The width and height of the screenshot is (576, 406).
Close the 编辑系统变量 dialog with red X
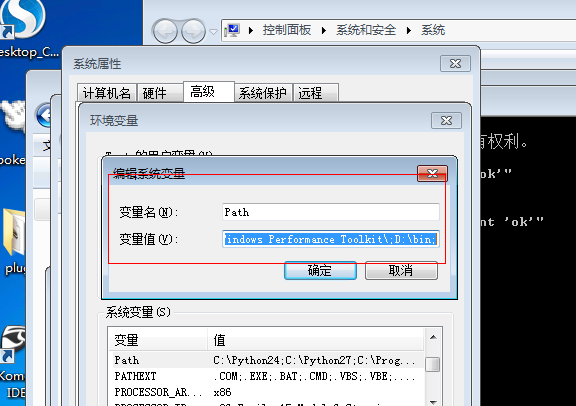(x=432, y=173)
